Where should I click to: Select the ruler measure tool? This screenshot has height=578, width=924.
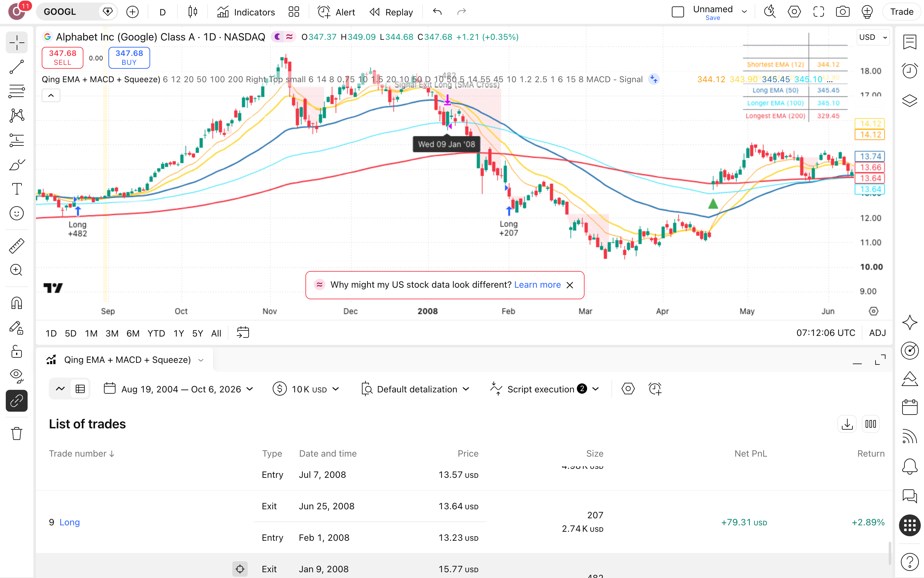[x=16, y=246]
